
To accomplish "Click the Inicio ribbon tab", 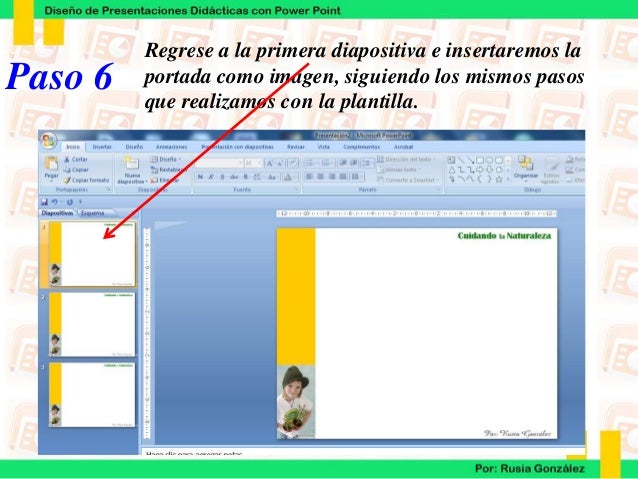I will pyautogui.click(x=73, y=147).
